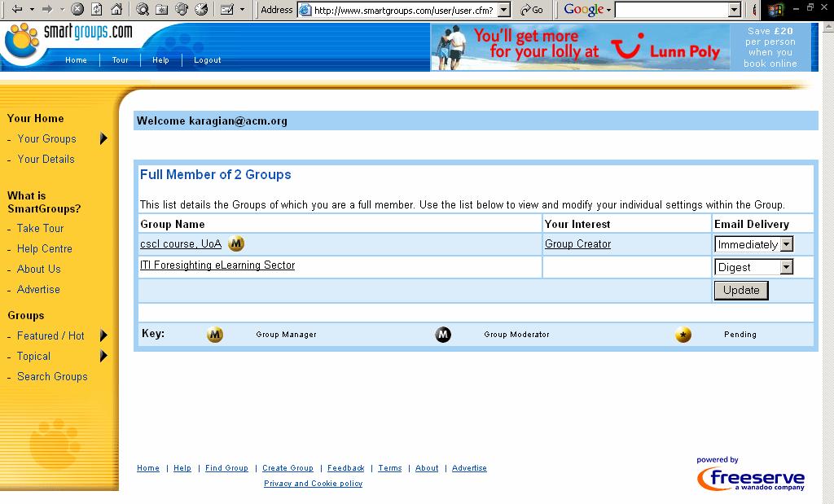
Task: Open the History toolbar icon
Action: (201, 9)
